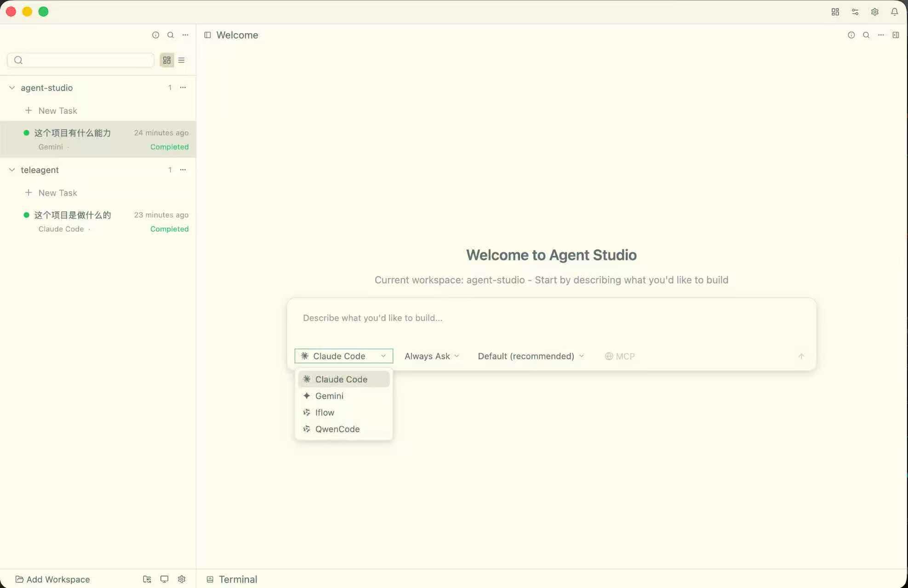Click Add Workspace at the bottom
This screenshot has width=908, height=588.
[x=52, y=579]
